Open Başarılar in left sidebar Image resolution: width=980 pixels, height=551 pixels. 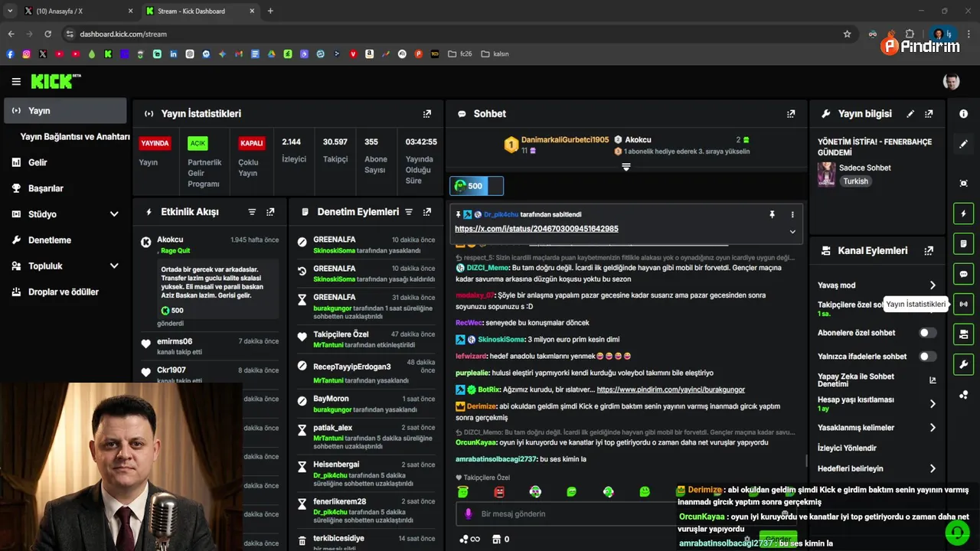[x=66, y=188]
